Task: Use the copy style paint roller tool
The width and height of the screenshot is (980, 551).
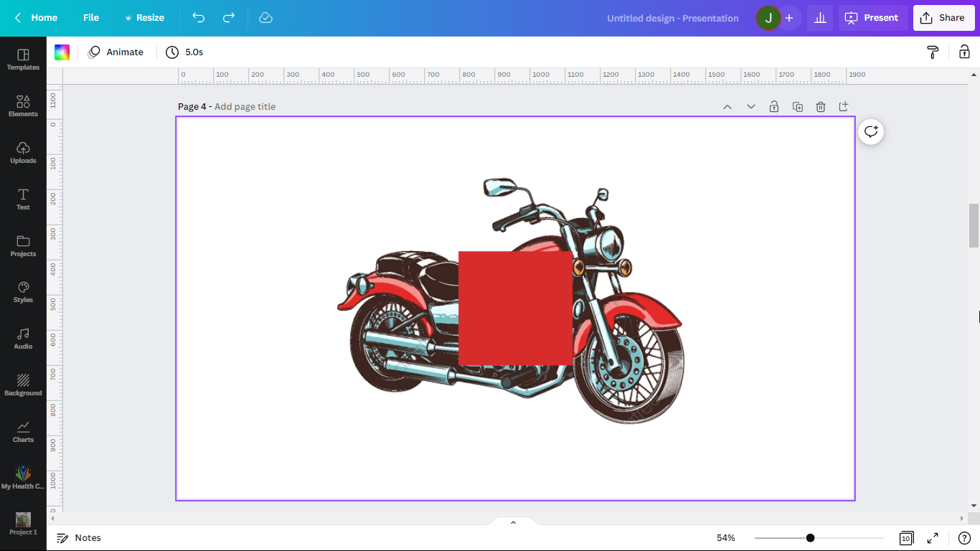Action: pyautogui.click(x=931, y=52)
